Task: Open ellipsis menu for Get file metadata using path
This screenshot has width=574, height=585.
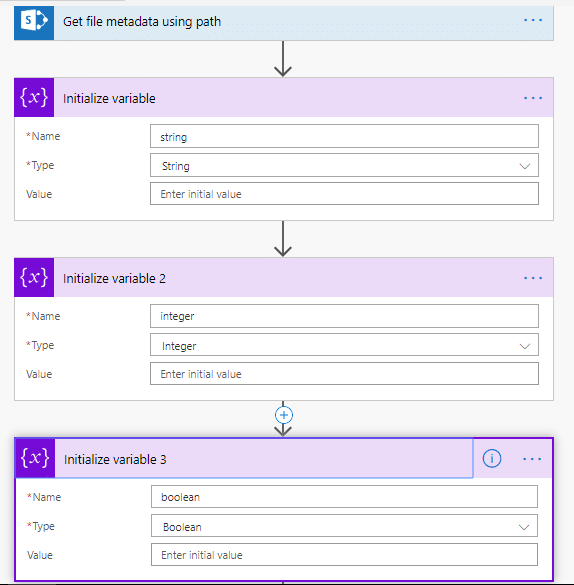Action: (533, 20)
